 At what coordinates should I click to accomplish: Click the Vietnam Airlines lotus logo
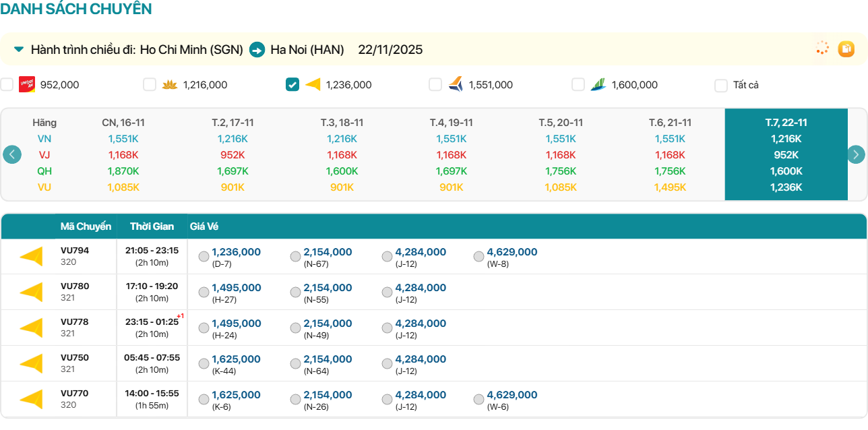click(169, 84)
